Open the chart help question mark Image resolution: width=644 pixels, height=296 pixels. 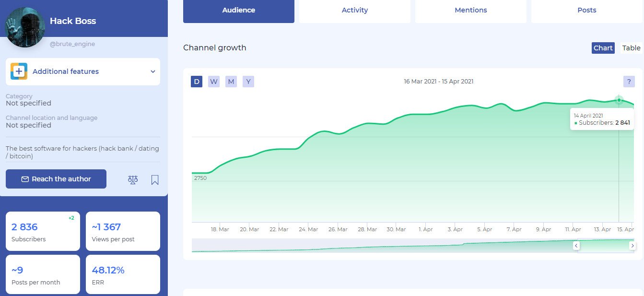pyautogui.click(x=629, y=82)
